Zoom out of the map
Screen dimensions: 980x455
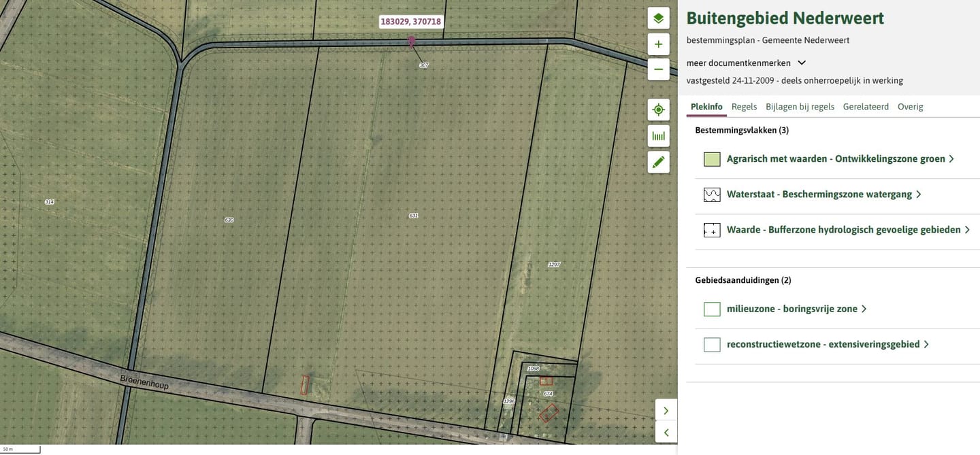coord(658,69)
